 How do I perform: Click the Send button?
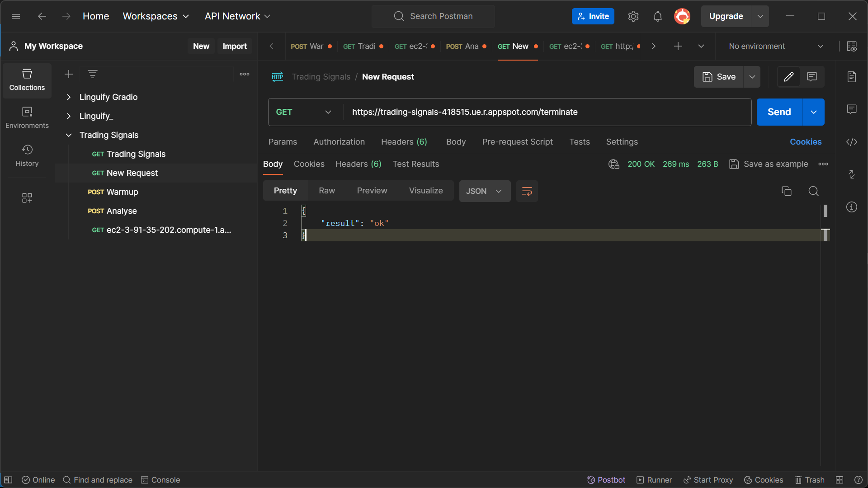[x=779, y=112]
